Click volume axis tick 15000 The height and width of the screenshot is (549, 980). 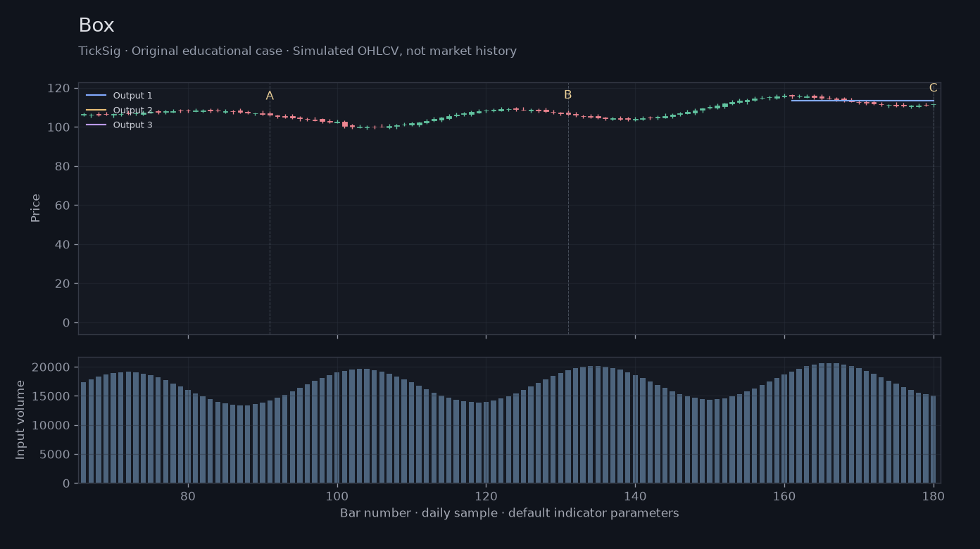pos(51,396)
